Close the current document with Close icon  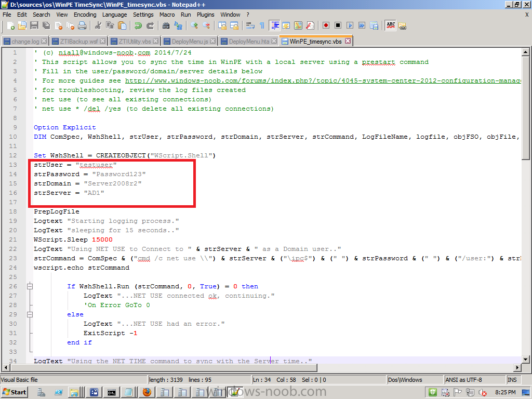58,26
